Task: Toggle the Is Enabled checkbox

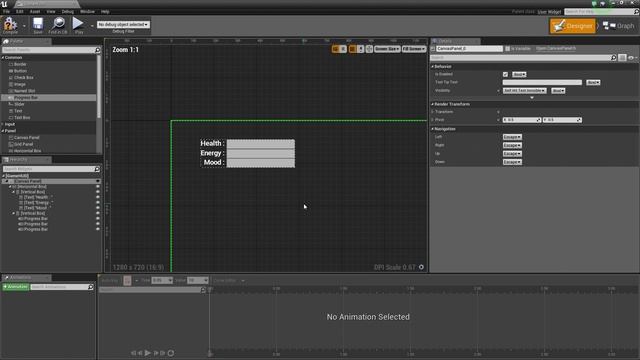Action: tap(505, 74)
